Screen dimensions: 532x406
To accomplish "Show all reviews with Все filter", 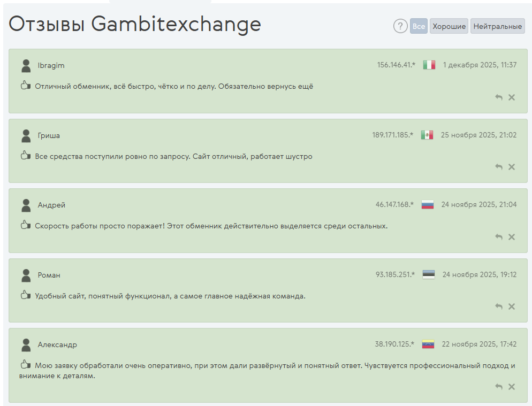I will tap(419, 26).
